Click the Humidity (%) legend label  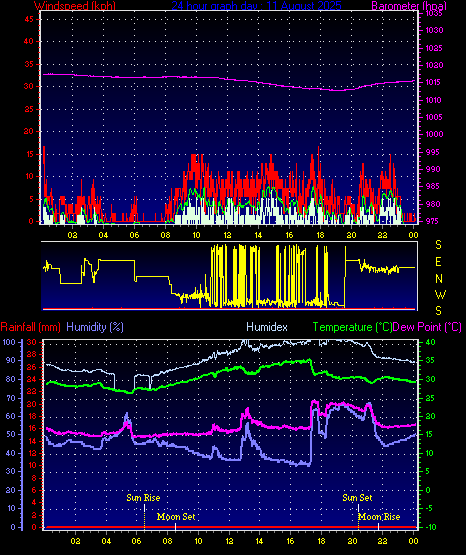[x=95, y=327]
